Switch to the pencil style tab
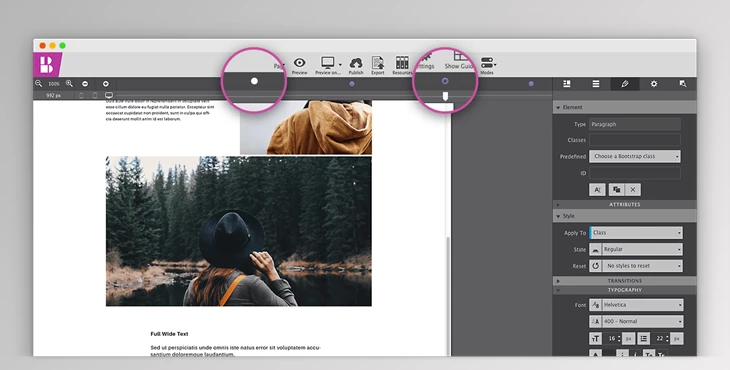The height and width of the screenshot is (370, 730). click(625, 84)
